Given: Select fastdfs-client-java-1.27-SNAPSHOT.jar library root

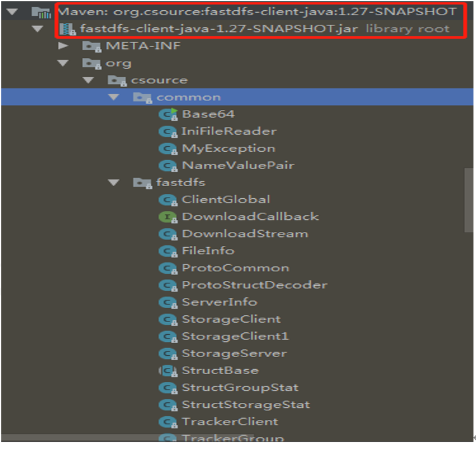Looking at the screenshot, I should 265,29.
